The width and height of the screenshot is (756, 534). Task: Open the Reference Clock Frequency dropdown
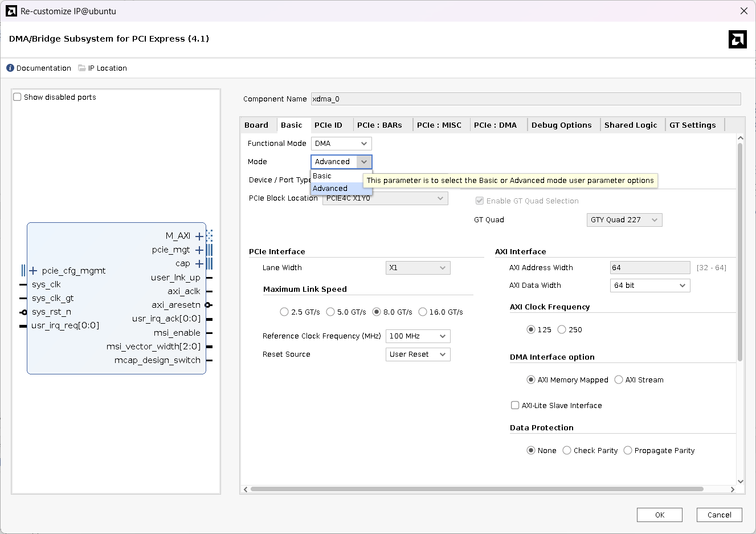pos(418,336)
